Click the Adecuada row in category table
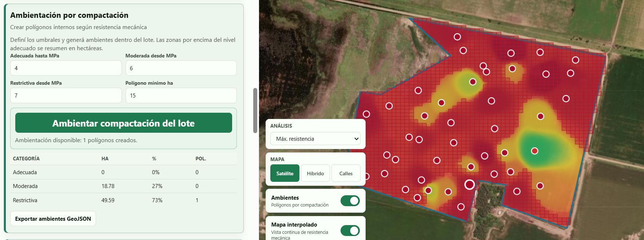The width and height of the screenshot is (644, 240). [x=124, y=172]
